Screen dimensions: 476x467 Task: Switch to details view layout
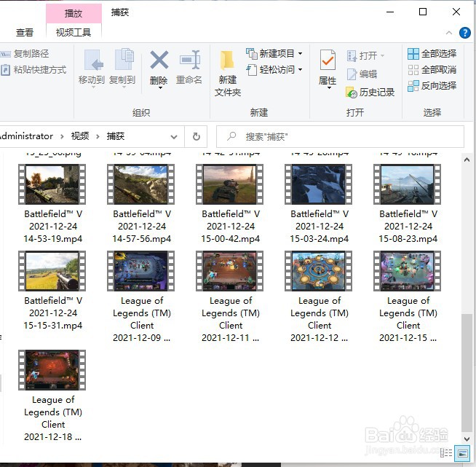pyautogui.click(x=446, y=453)
